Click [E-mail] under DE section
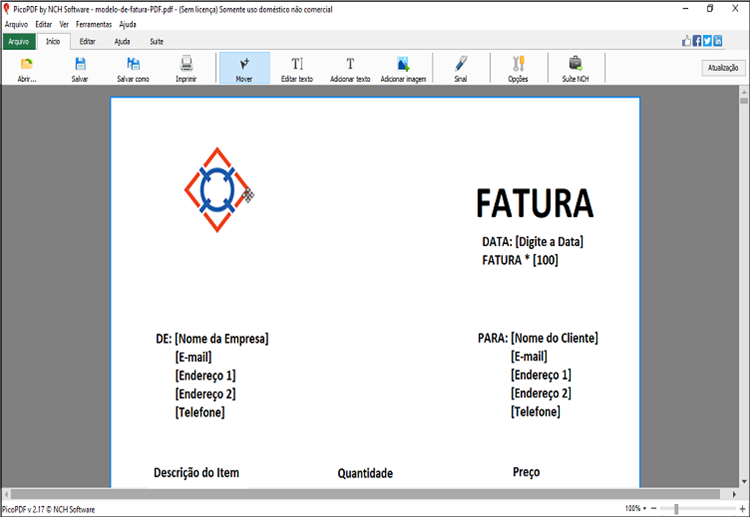The height and width of the screenshot is (517, 750). 193,357
